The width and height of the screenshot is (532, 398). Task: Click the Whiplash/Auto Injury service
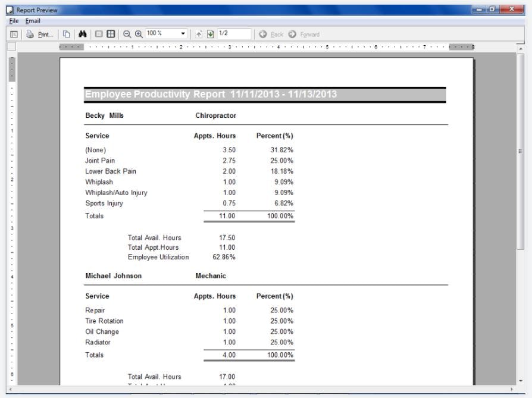point(117,193)
